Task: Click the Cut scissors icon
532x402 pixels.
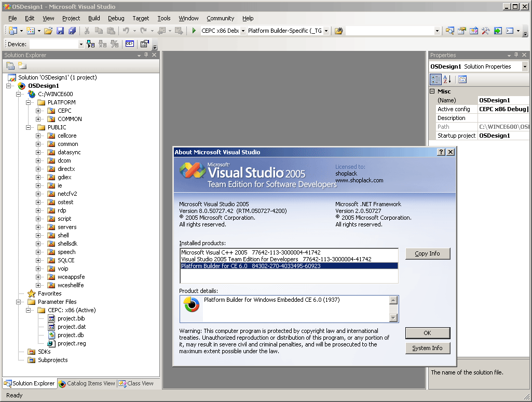Action: (x=87, y=31)
